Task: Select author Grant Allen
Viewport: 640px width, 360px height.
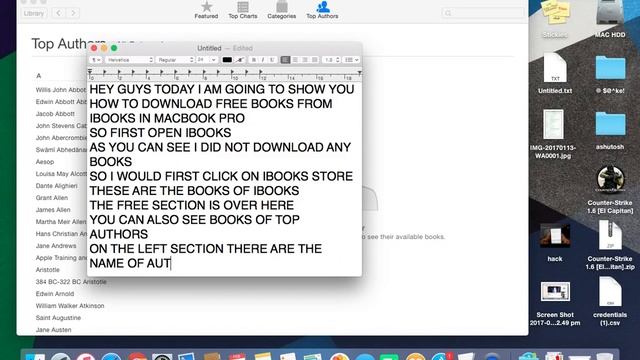Action: [52, 198]
